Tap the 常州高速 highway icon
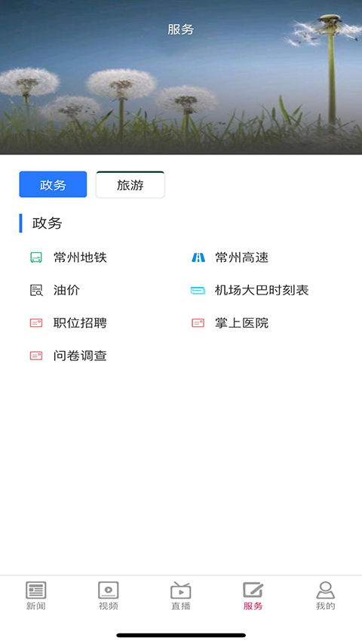362x644 pixels. click(198, 257)
